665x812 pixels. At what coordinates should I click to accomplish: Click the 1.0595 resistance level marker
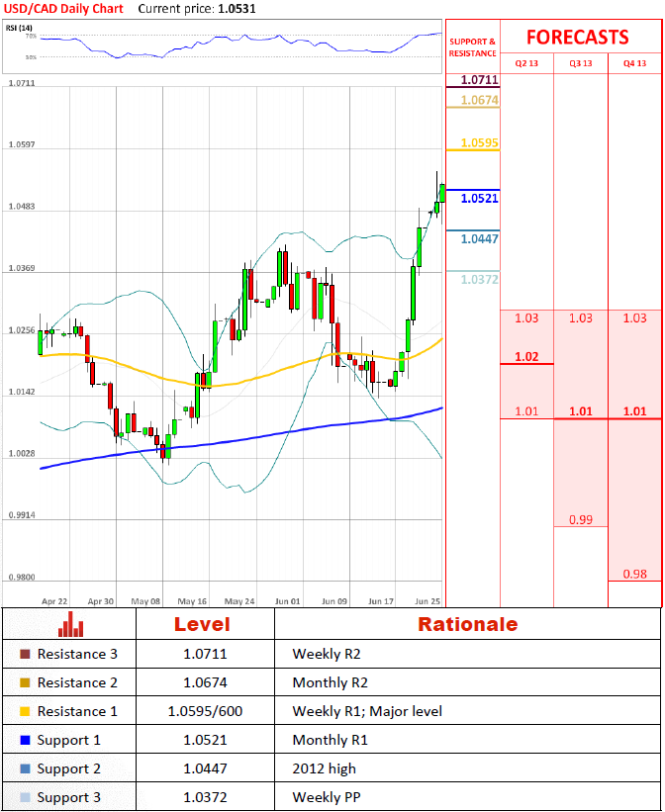tap(479, 142)
